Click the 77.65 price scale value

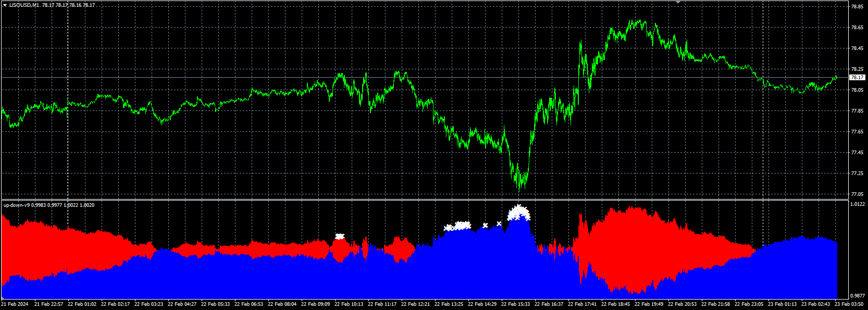click(857, 132)
